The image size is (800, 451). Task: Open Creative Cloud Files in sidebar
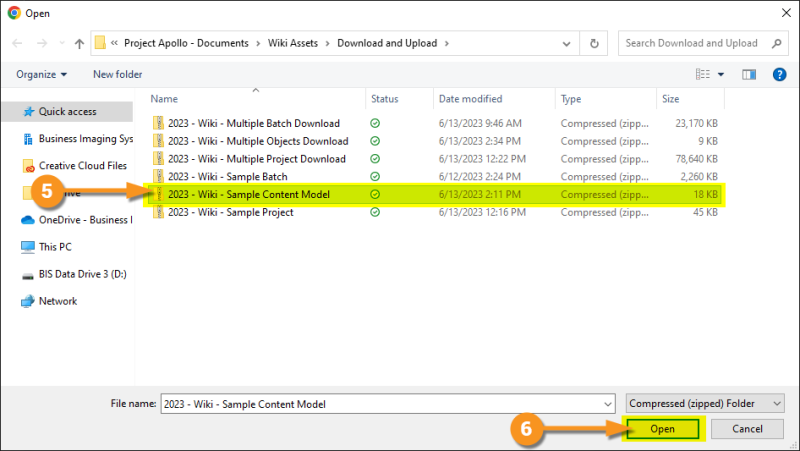click(x=83, y=166)
